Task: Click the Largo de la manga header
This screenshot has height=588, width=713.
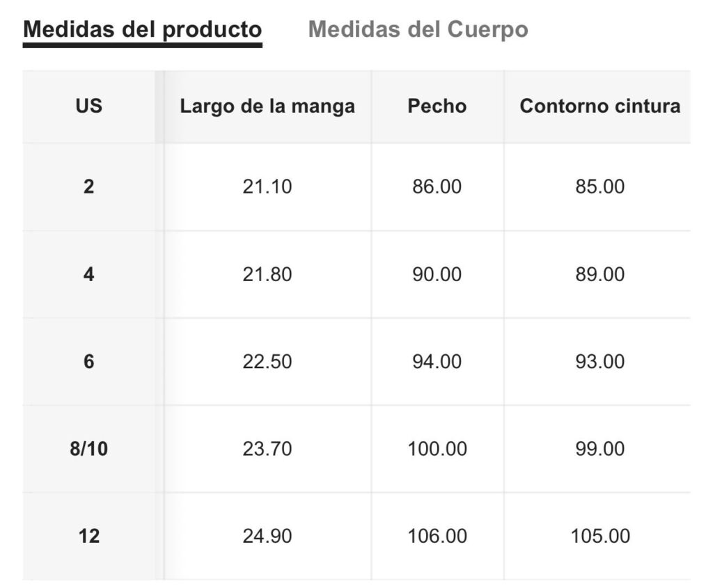Action: pos(267,106)
